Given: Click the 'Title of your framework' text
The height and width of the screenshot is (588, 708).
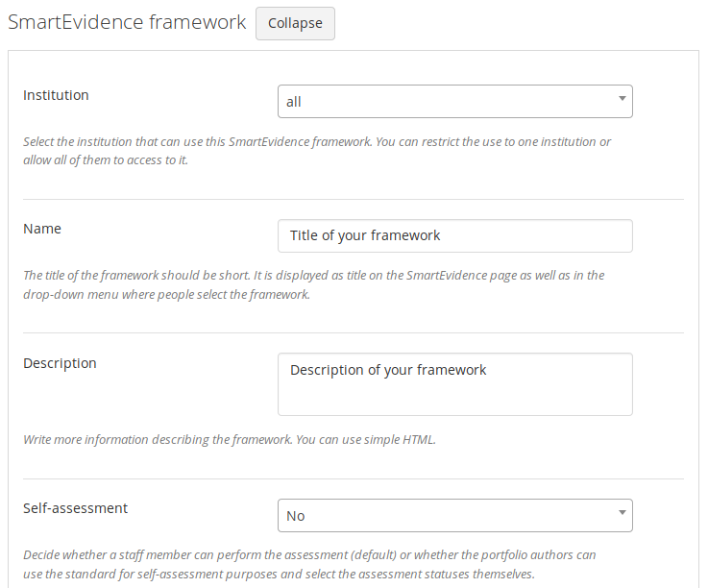Looking at the screenshot, I should [x=365, y=235].
